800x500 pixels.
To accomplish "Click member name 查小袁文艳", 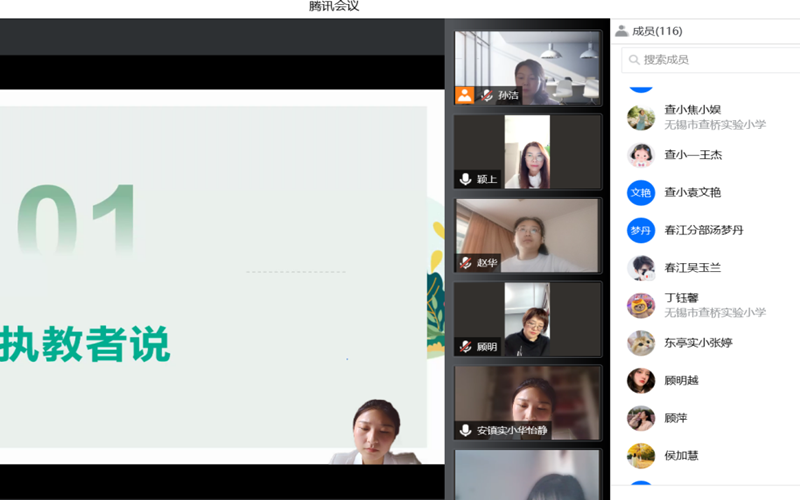I will coord(692,192).
